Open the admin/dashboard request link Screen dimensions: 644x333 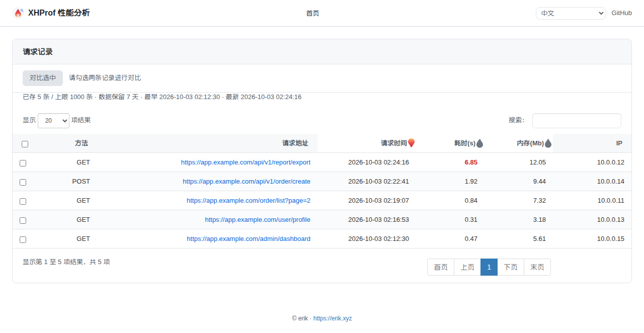click(249, 239)
